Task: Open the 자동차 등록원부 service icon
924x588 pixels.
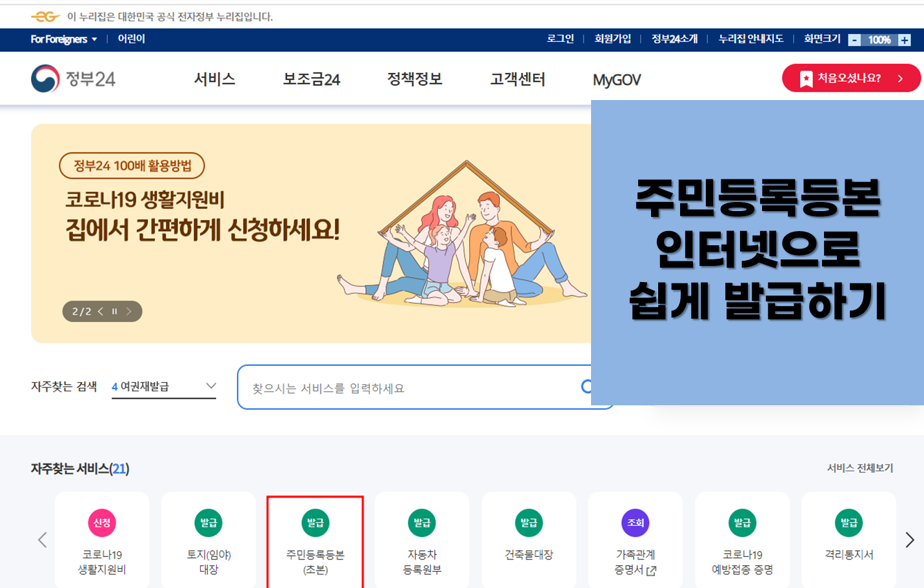Action: [421, 540]
